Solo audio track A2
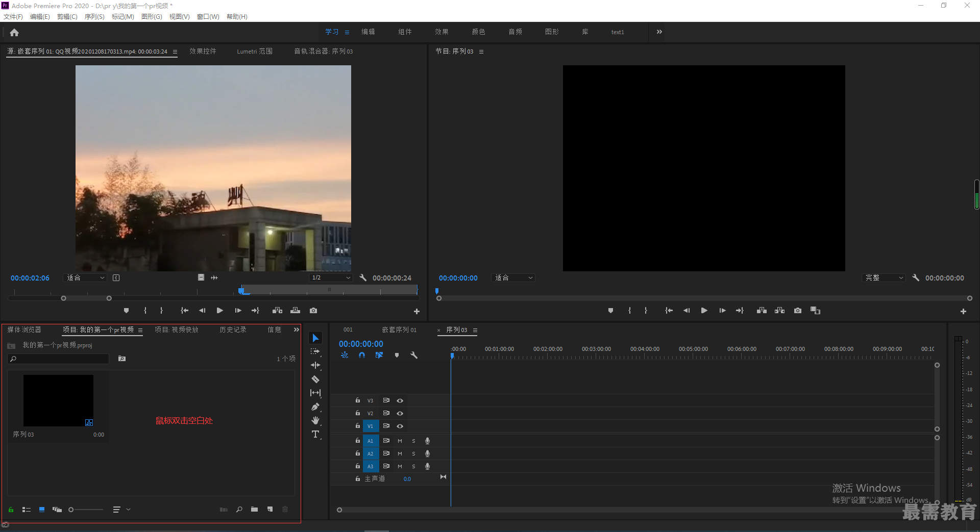This screenshot has width=980, height=532. 413,453
